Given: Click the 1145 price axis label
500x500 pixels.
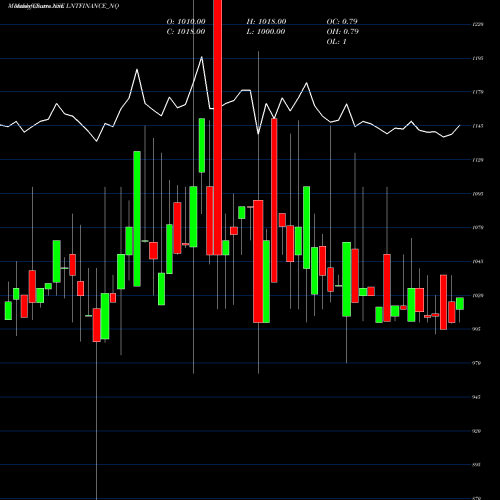Looking at the screenshot, I should (x=478, y=126).
